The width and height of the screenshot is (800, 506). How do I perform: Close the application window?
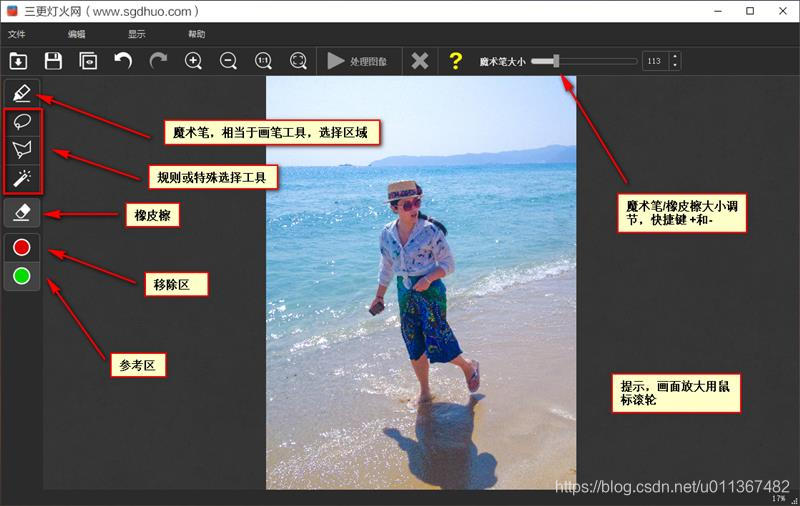pyautogui.click(x=783, y=11)
